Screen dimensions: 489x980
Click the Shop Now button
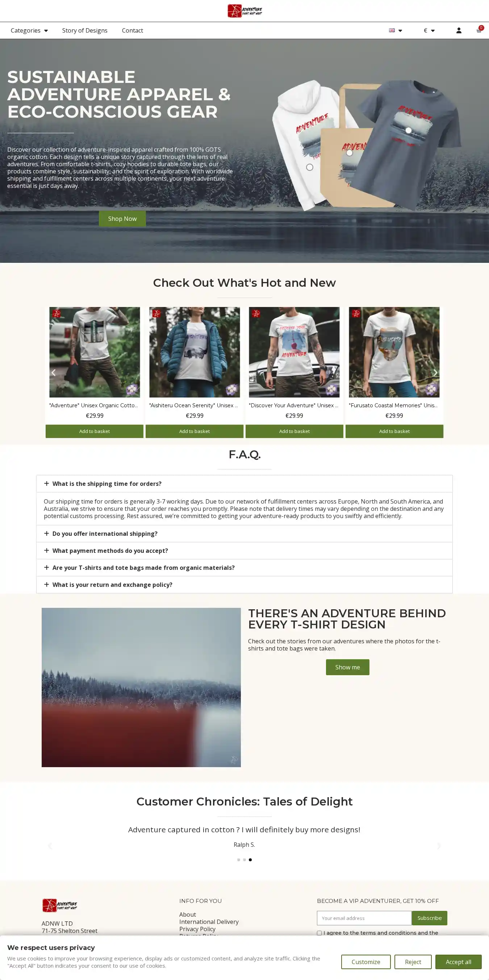click(x=122, y=219)
